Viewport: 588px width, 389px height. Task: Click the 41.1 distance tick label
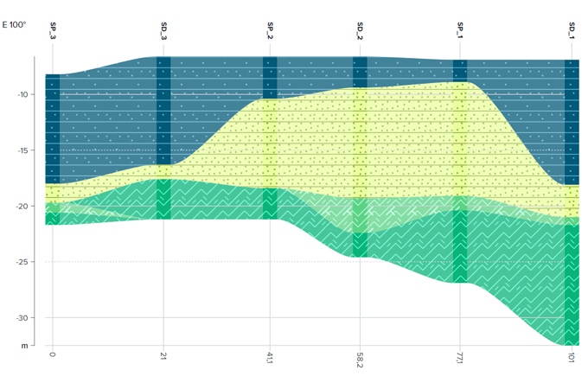click(x=270, y=357)
